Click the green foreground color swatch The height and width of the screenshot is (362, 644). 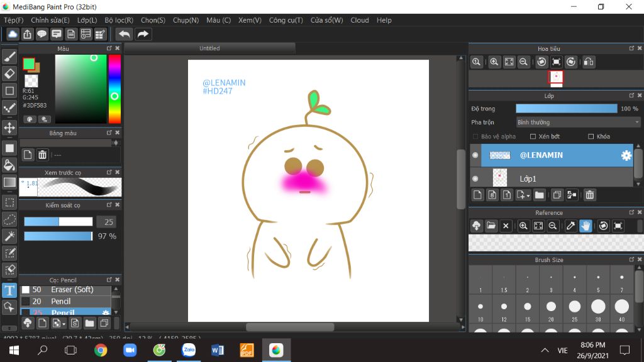tap(29, 63)
